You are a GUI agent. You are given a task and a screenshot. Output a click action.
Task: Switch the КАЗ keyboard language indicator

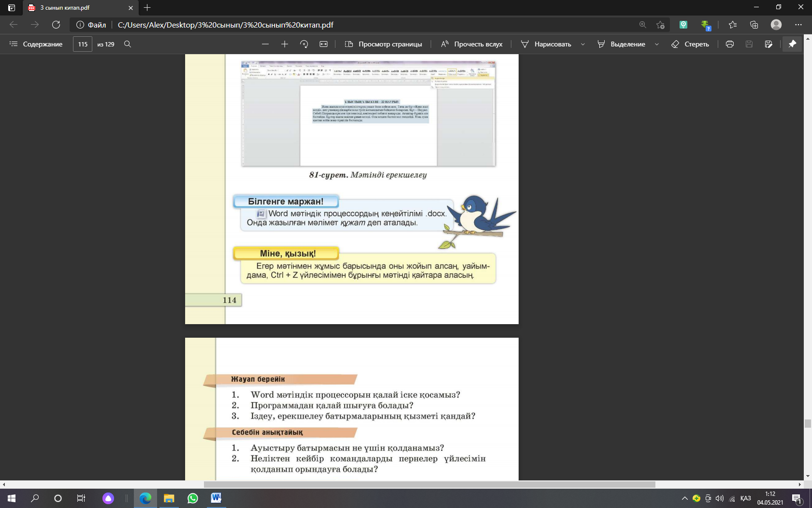746,498
